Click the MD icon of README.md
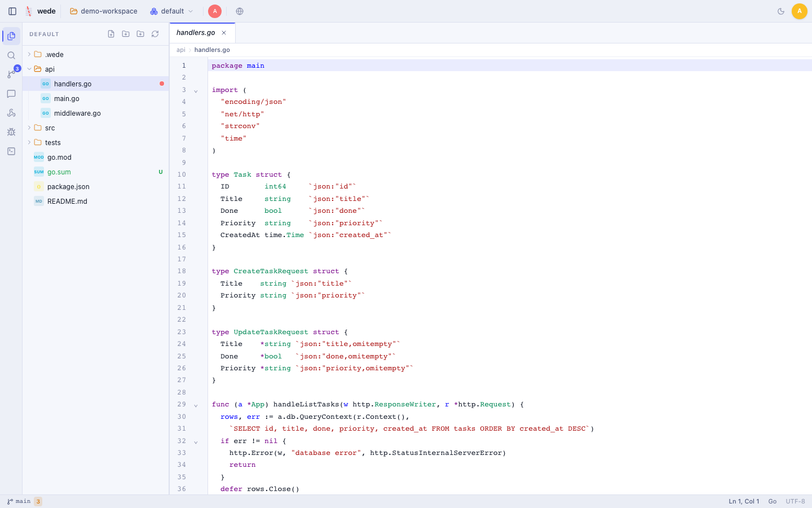812x508 pixels. 39,201
